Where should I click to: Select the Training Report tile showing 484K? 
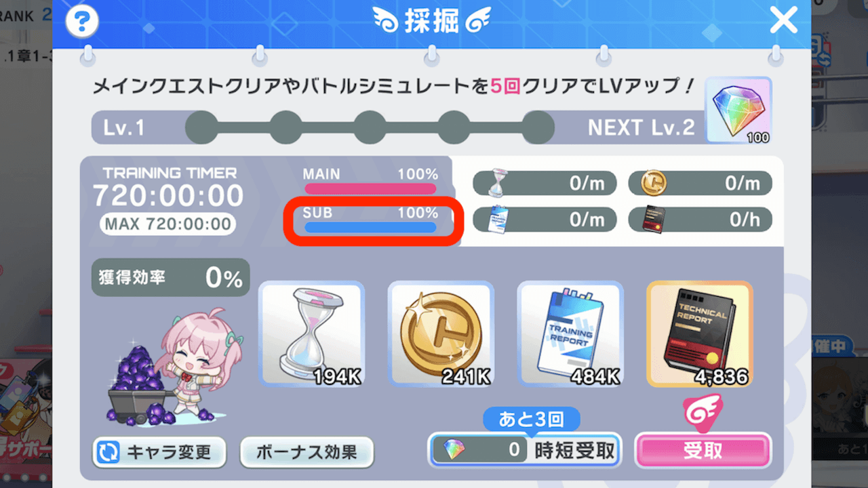click(x=570, y=334)
